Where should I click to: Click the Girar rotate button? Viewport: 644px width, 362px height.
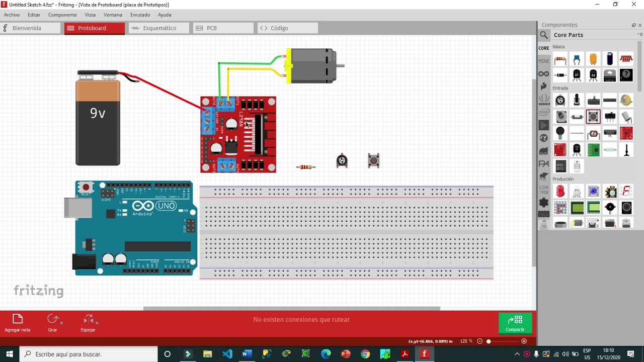pyautogui.click(x=52, y=323)
